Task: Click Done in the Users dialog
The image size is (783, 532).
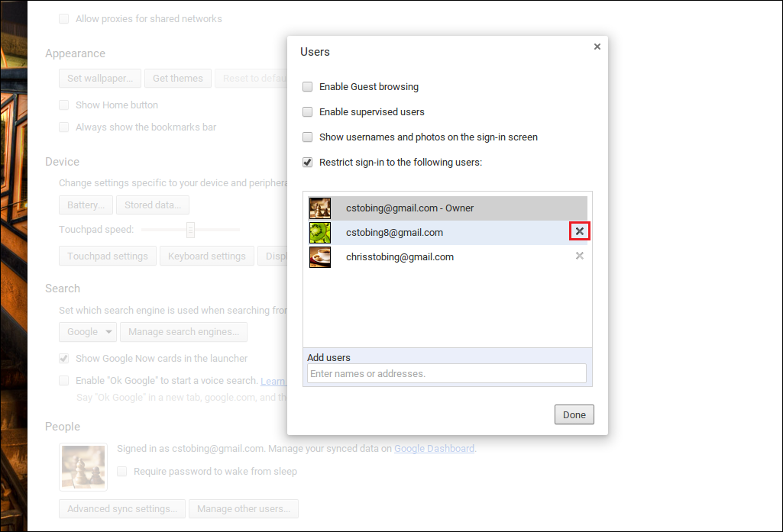Action: (574, 414)
